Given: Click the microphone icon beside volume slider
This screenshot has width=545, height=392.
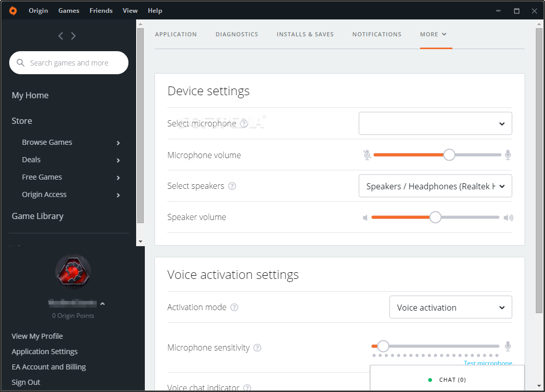Looking at the screenshot, I should pos(508,155).
